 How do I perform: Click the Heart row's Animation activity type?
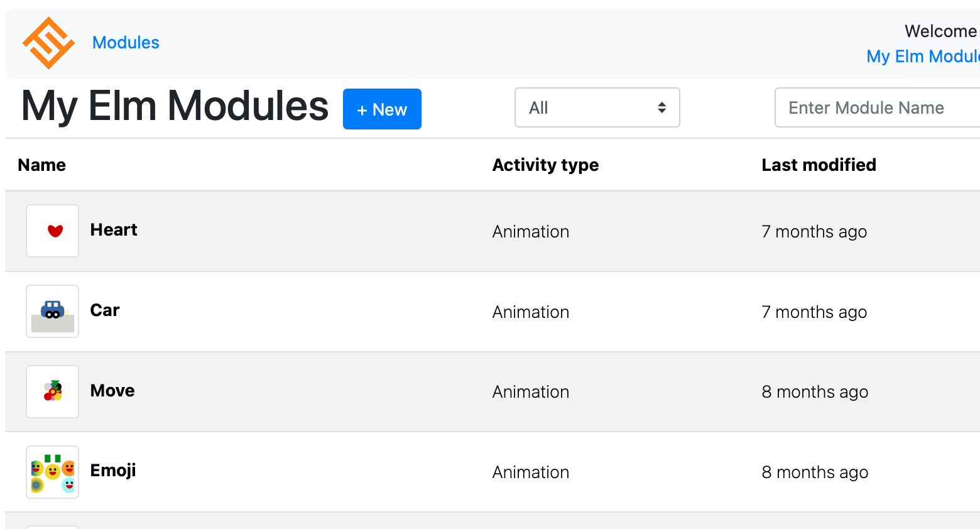click(531, 232)
